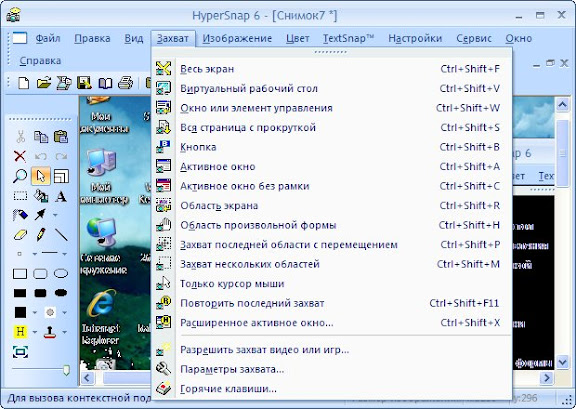
Task: Expand the arrow tool options dropdown
Action: 55,215
